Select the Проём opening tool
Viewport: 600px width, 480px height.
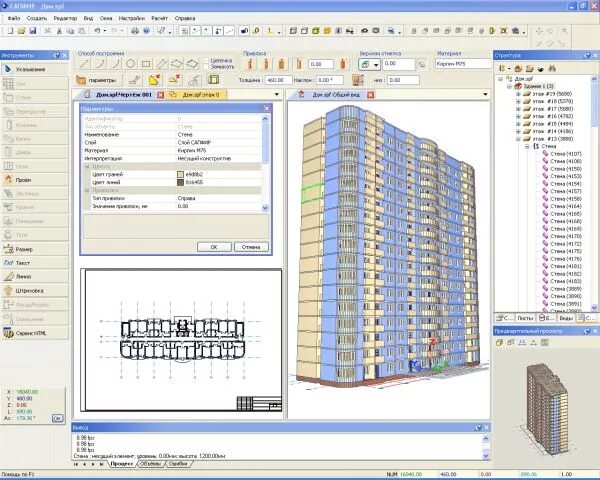click(x=34, y=180)
